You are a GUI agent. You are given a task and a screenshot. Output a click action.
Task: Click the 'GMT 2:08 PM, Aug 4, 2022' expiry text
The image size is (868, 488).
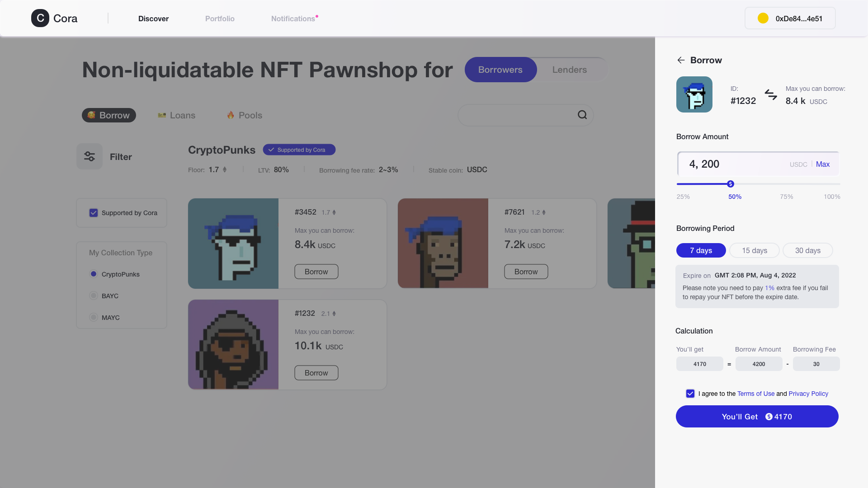pos(755,275)
